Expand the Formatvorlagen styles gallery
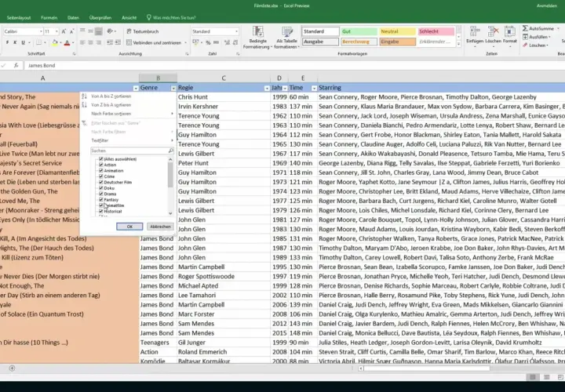This screenshot has width=565, height=392. click(459, 44)
